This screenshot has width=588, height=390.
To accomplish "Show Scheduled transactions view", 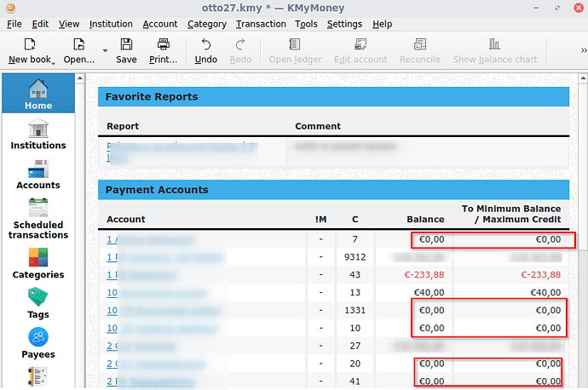I will pyautogui.click(x=37, y=218).
